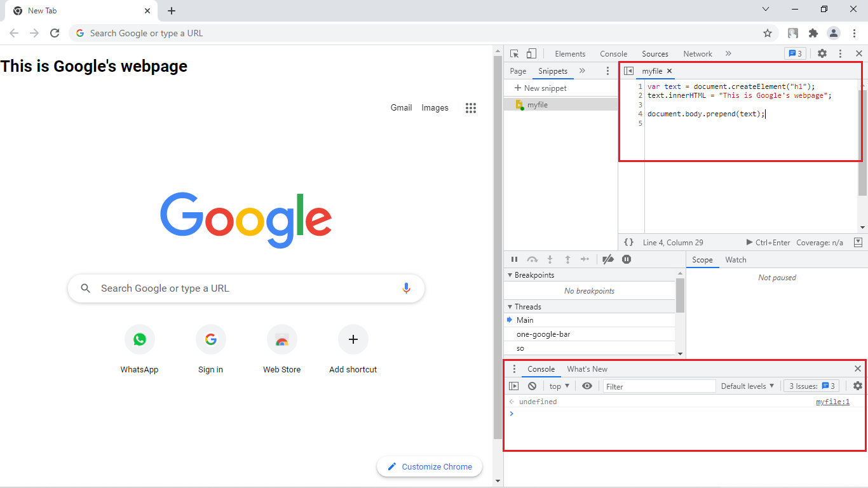
Task: Open the issues counter badge in top bar
Action: coord(795,54)
